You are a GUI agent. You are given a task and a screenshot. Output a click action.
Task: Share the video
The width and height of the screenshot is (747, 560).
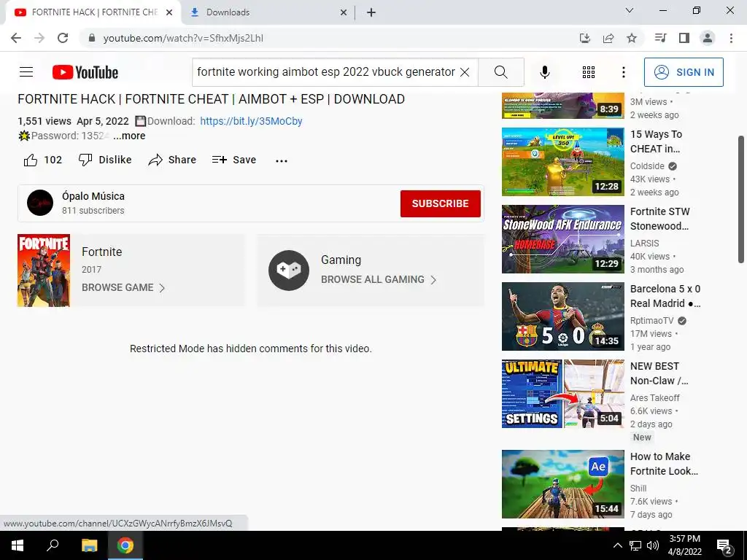[172, 160]
